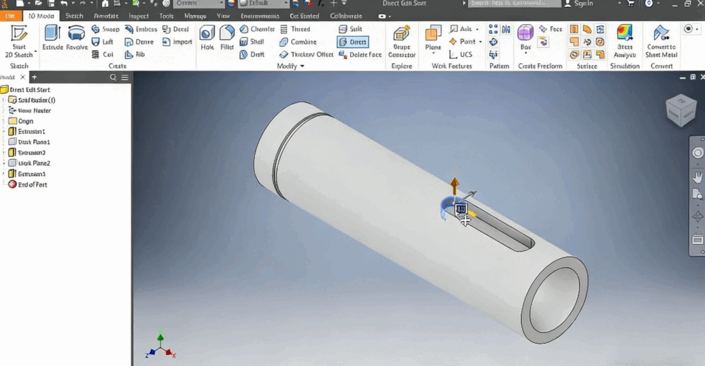
Task: Open the model browser menu icon
Action: 125,77
